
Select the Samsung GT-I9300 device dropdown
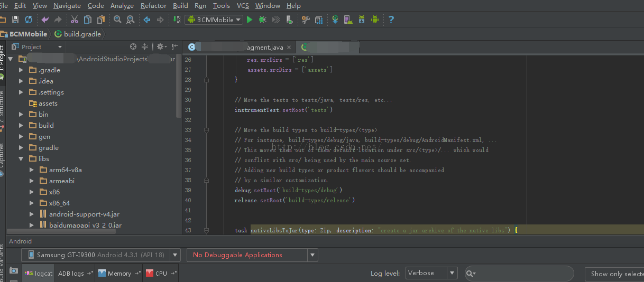click(x=101, y=255)
